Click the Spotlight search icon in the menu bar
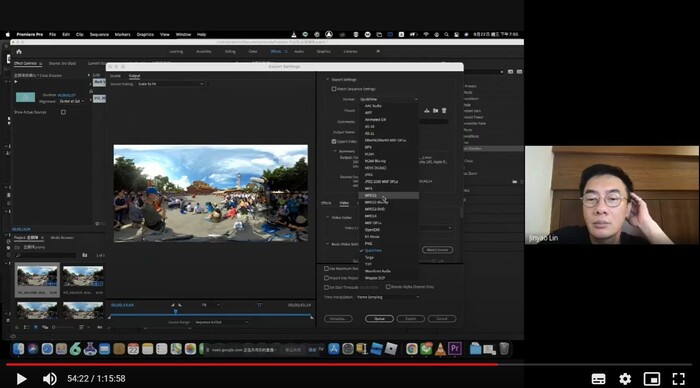Viewport: 700px width, 388px height. tap(446, 34)
